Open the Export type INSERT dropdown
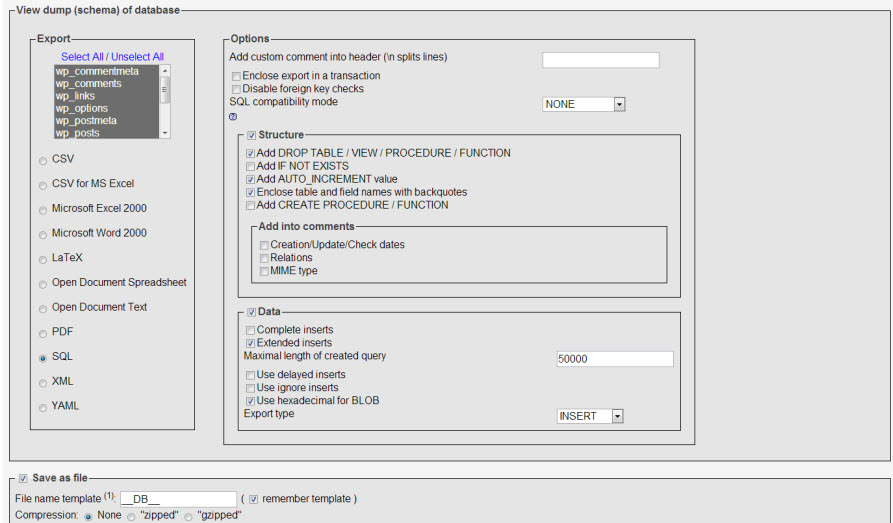The height and width of the screenshot is (523, 893). pyautogui.click(x=590, y=416)
